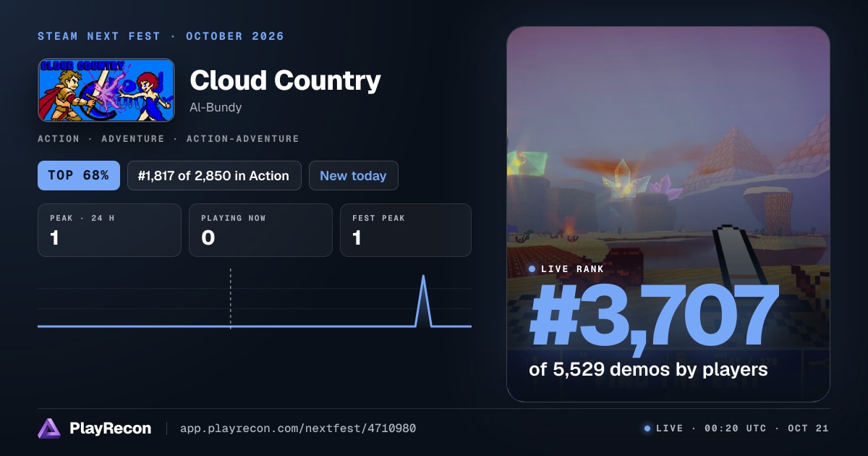The width and height of the screenshot is (868, 456).
Task: Click the Cloud Country title
Action: click(x=285, y=80)
